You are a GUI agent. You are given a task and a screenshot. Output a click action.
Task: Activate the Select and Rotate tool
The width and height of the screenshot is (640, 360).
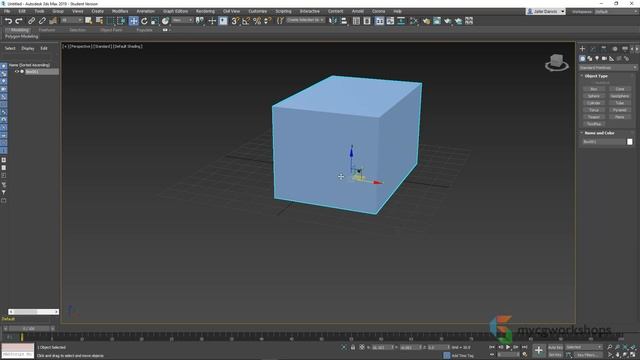(144, 21)
